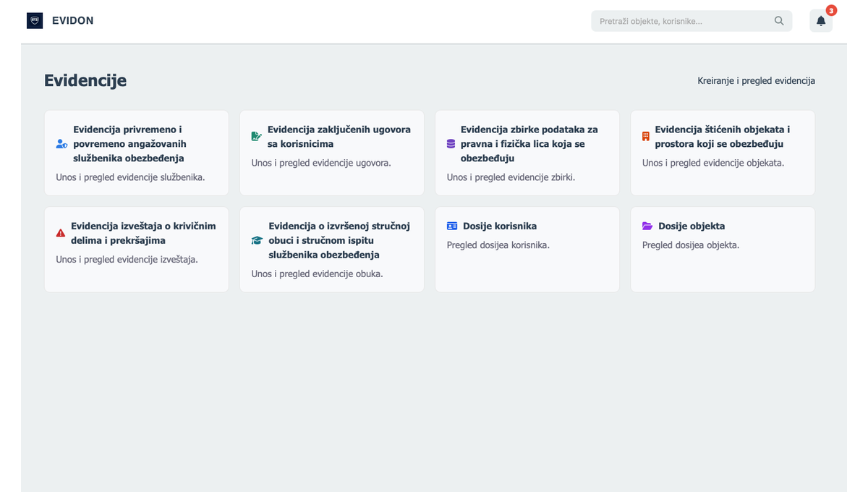Image resolution: width=868 pixels, height=492 pixels.
Task: Open Dosije objekta card title
Action: [x=692, y=226]
